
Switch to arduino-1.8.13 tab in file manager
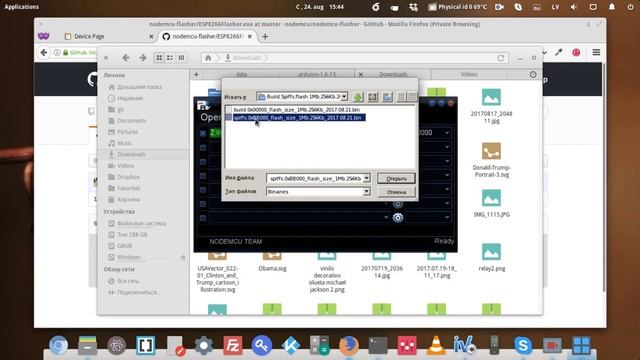(317, 74)
